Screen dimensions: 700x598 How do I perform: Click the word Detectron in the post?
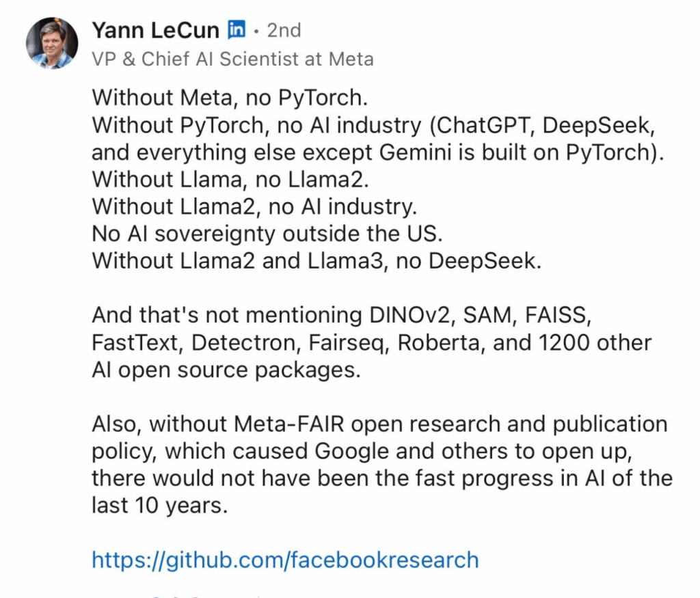(x=246, y=342)
